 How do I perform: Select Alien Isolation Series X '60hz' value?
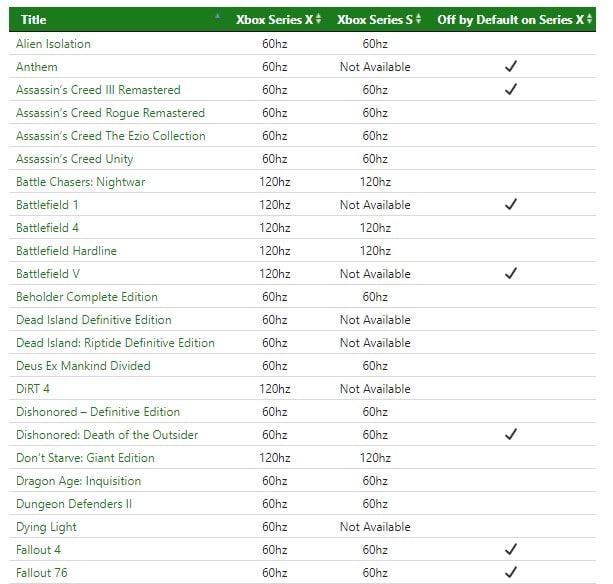(x=275, y=44)
